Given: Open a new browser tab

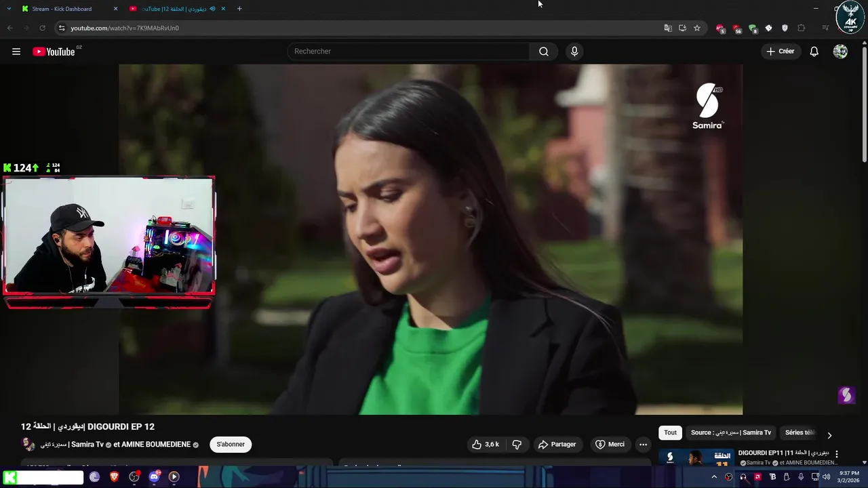Looking at the screenshot, I should (239, 9).
